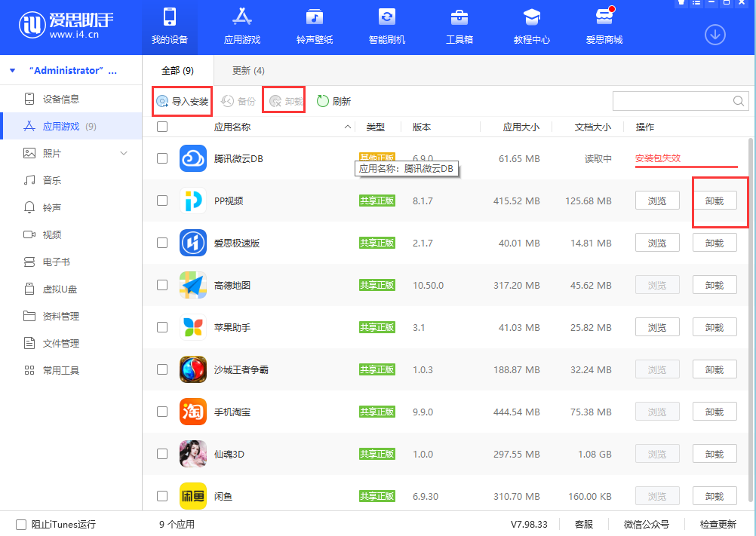Click the 沙城王者争霸 game icon

193,369
